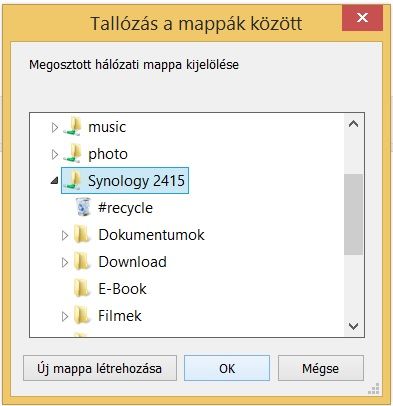The image size is (393, 406).
Task: Click the E-Book folder icon
Action: click(x=82, y=288)
